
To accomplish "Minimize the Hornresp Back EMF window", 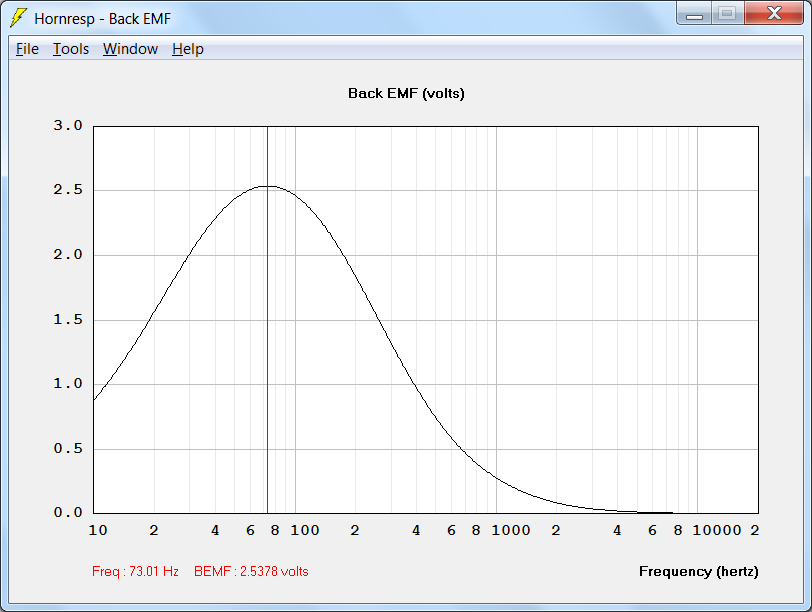I will point(694,13).
